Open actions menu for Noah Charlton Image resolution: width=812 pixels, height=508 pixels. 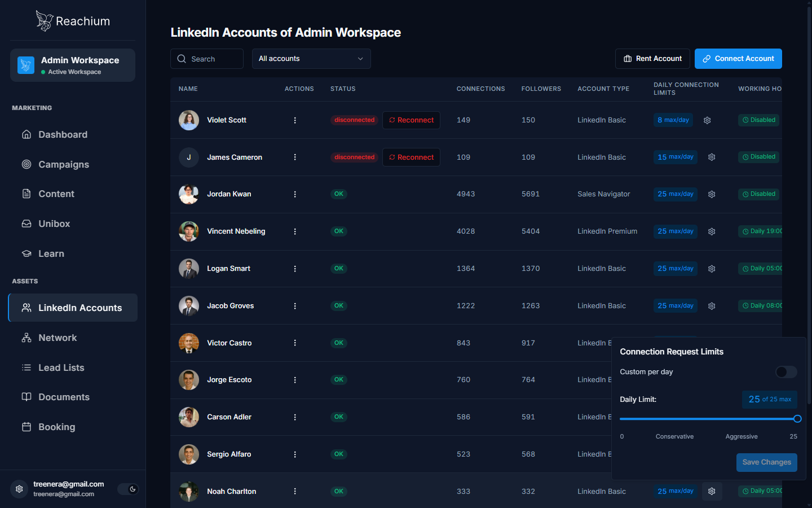[x=295, y=492]
